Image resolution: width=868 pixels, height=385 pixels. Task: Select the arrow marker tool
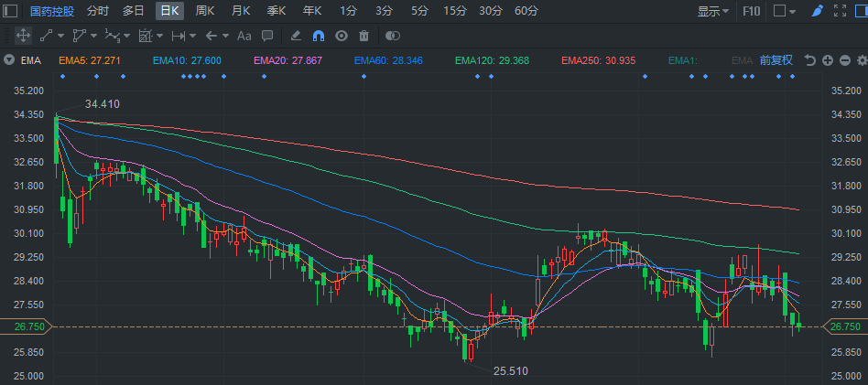tap(211, 36)
